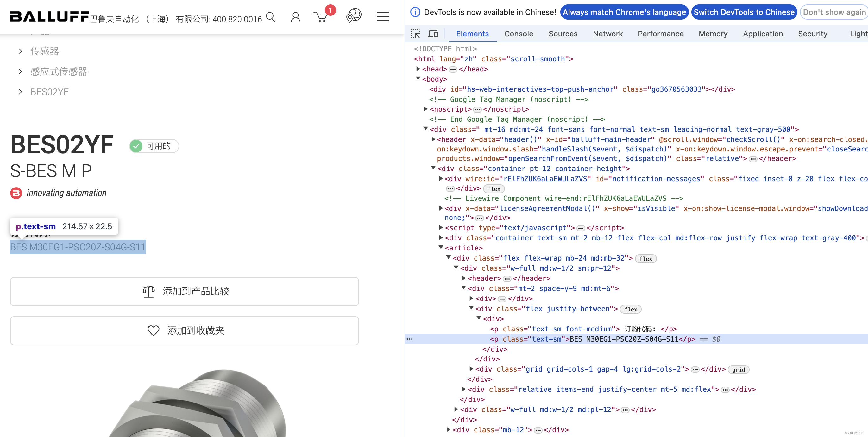This screenshot has width=868, height=437.
Task: Open the user account icon
Action: tap(295, 17)
